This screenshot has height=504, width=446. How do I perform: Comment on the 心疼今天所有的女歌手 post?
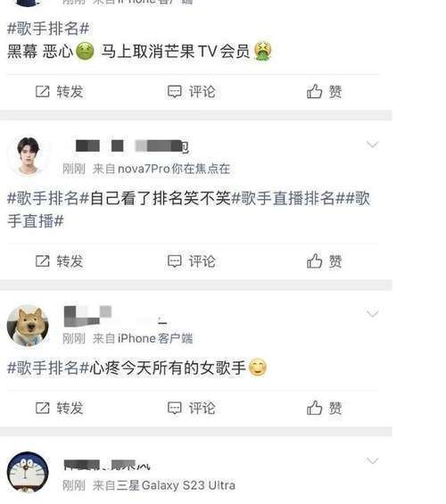click(x=192, y=408)
